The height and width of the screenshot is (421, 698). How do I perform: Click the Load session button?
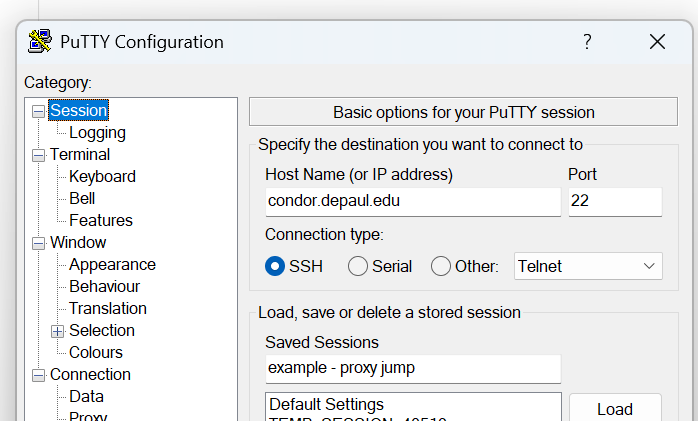point(614,408)
